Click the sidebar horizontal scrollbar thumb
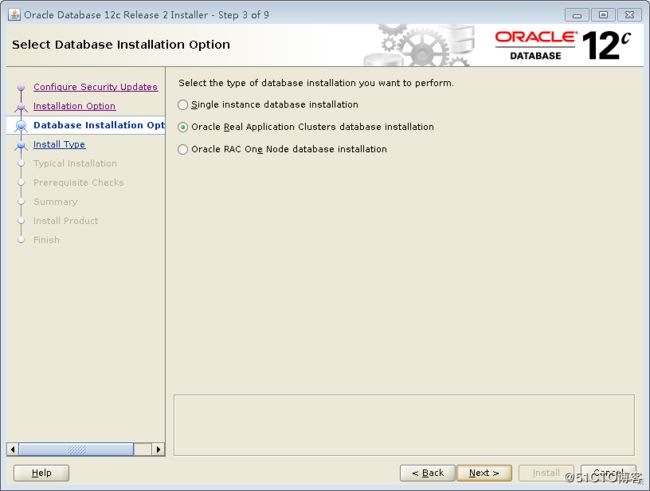The height and width of the screenshot is (491, 650). coord(76,449)
